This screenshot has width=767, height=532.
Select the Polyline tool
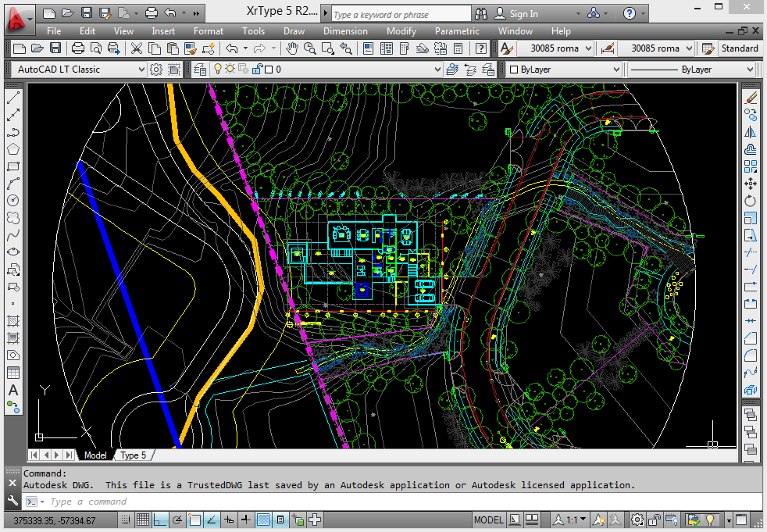[13, 132]
